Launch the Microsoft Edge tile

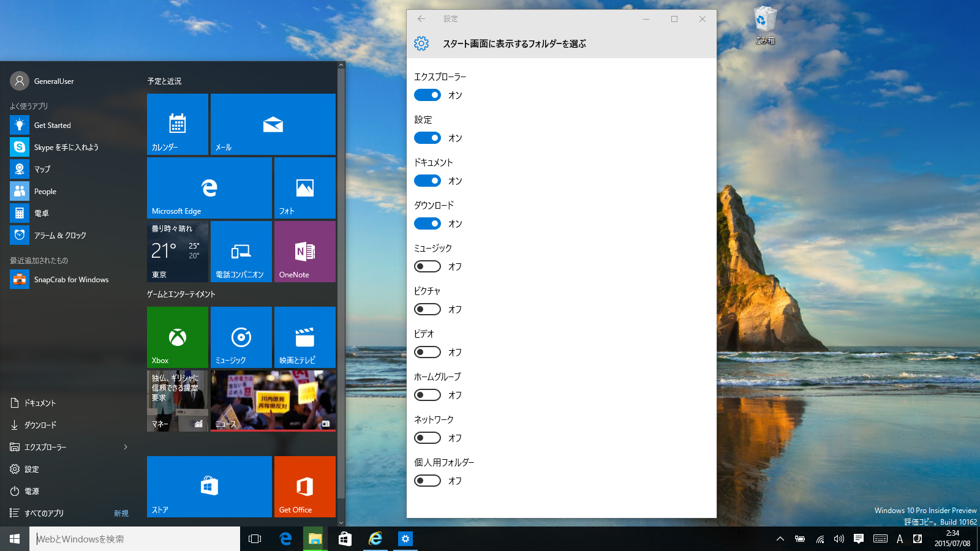[x=209, y=188]
